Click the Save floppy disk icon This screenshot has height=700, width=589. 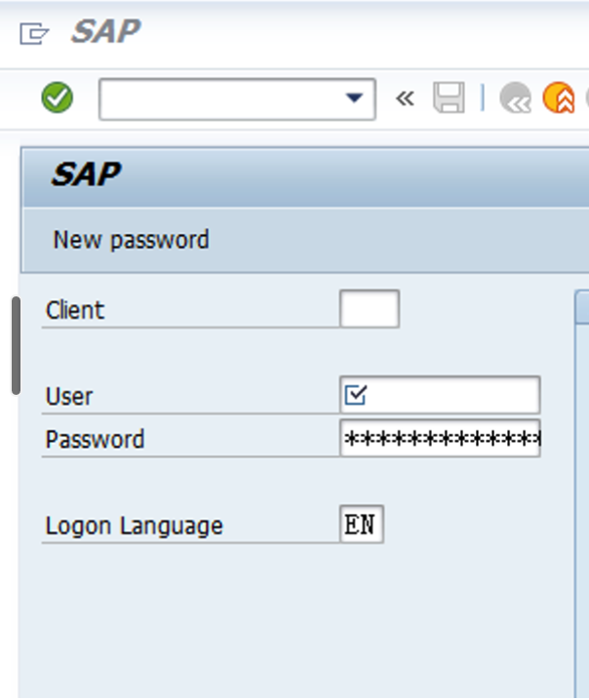point(449,97)
